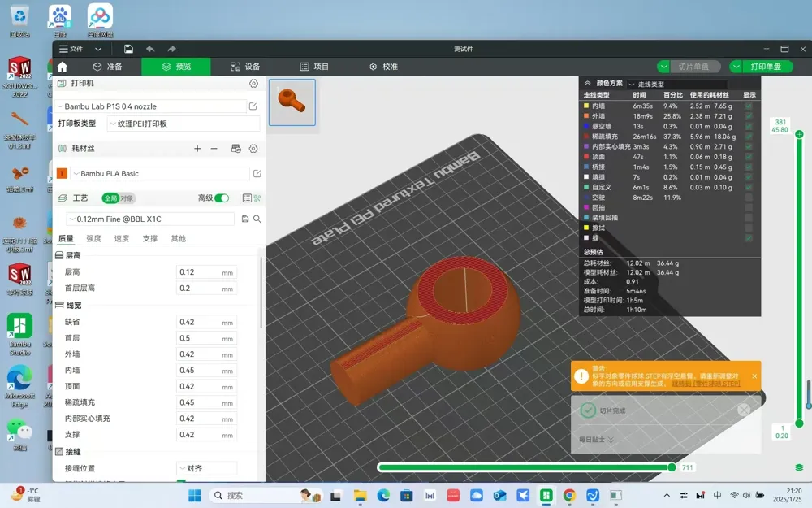
Task: Switch process scope to Objects (对象)
Action: (x=127, y=198)
